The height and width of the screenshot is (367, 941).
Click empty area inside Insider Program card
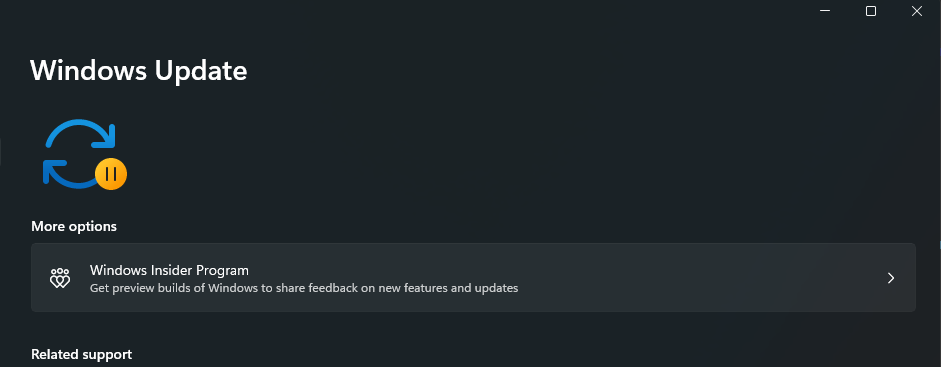tap(690, 278)
